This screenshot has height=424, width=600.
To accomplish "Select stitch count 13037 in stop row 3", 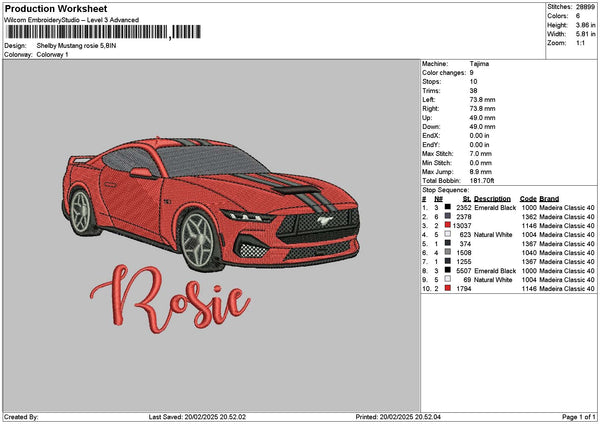I will 462,225.
